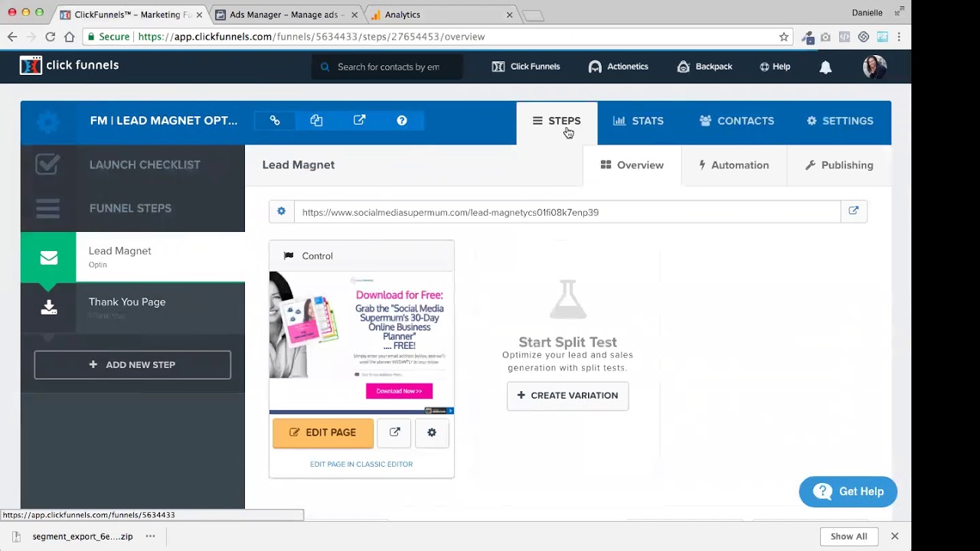Image resolution: width=980 pixels, height=551 pixels.
Task: Select the Lead Magnet Optin step
Action: pyautogui.click(x=132, y=257)
